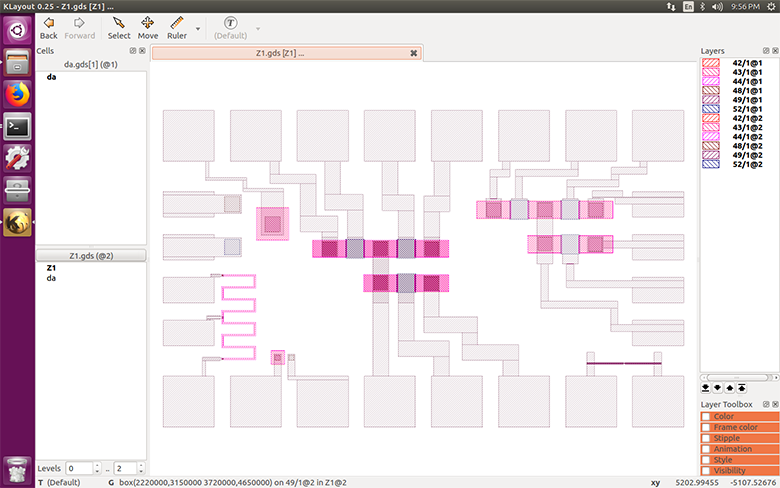Switch to the Move tool
The height and width of the screenshot is (488, 780).
[148, 28]
